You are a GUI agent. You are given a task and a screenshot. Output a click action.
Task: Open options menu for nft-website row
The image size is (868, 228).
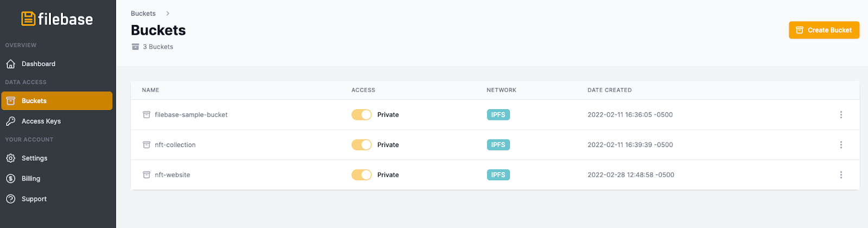click(841, 175)
